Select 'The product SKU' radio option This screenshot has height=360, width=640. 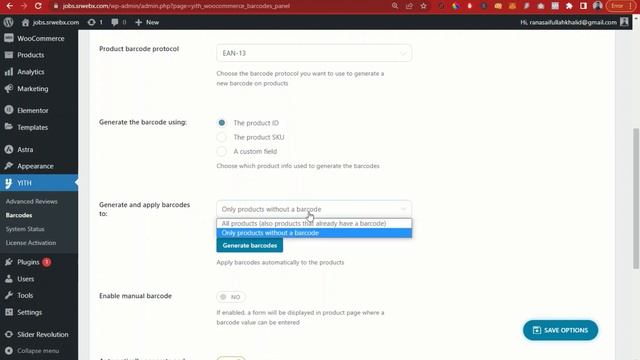point(222,137)
